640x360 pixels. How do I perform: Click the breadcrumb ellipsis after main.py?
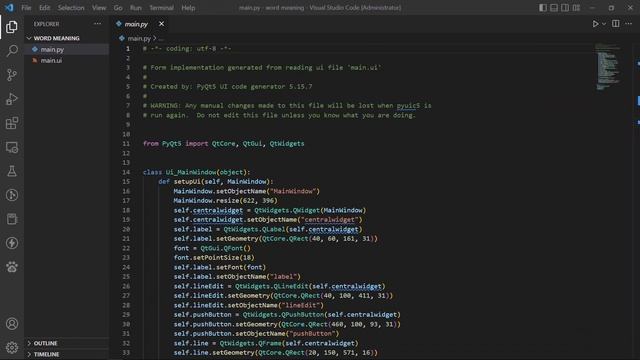click(161, 39)
